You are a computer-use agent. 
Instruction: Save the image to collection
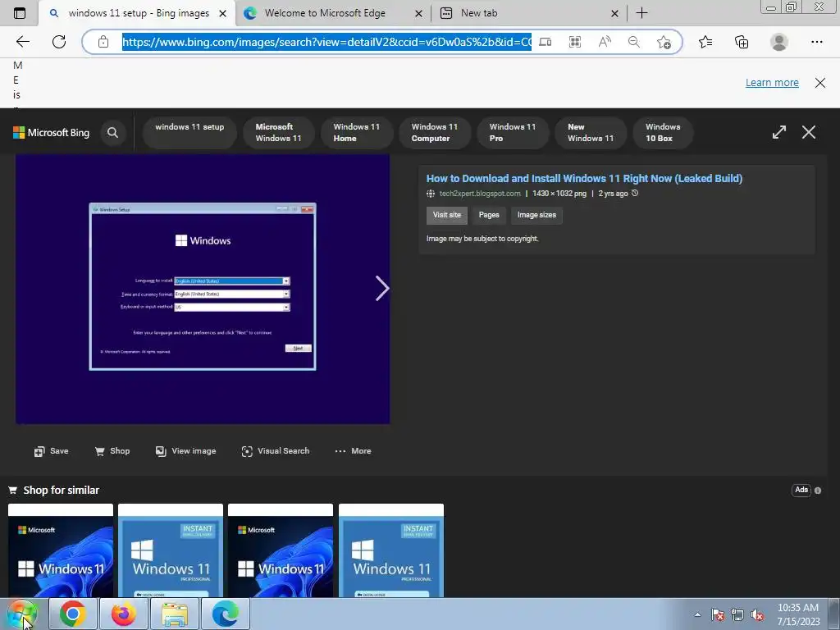pyautogui.click(x=52, y=451)
